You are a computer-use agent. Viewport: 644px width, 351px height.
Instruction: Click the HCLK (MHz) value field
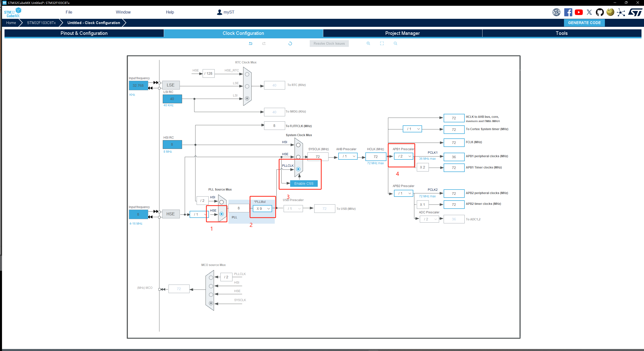pos(376,157)
